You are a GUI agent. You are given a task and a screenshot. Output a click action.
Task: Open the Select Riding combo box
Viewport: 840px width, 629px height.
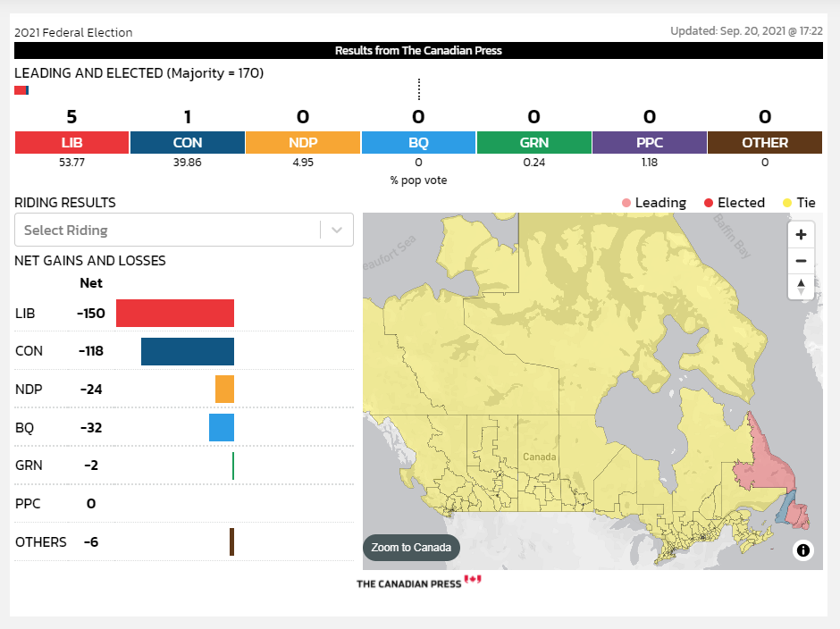(184, 230)
